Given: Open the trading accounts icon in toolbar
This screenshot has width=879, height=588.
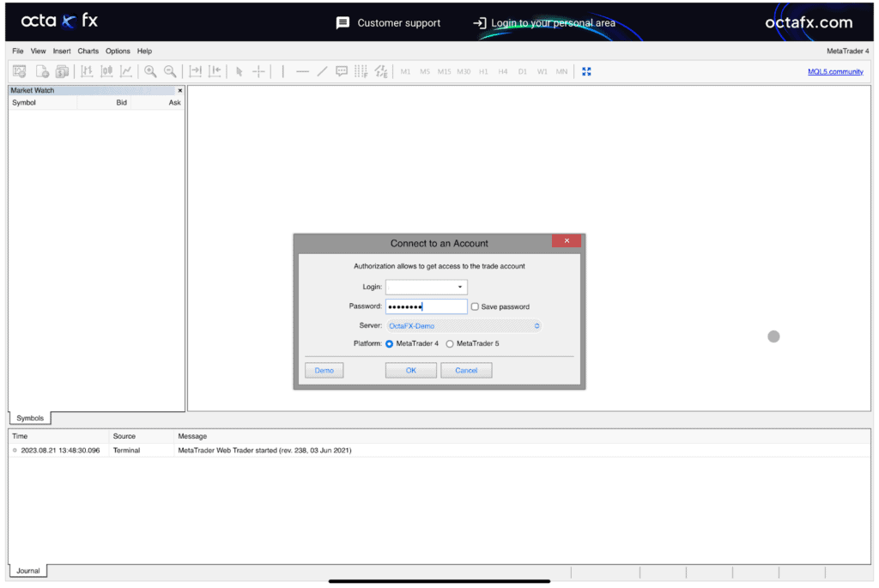Looking at the screenshot, I should [x=62, y=71].
